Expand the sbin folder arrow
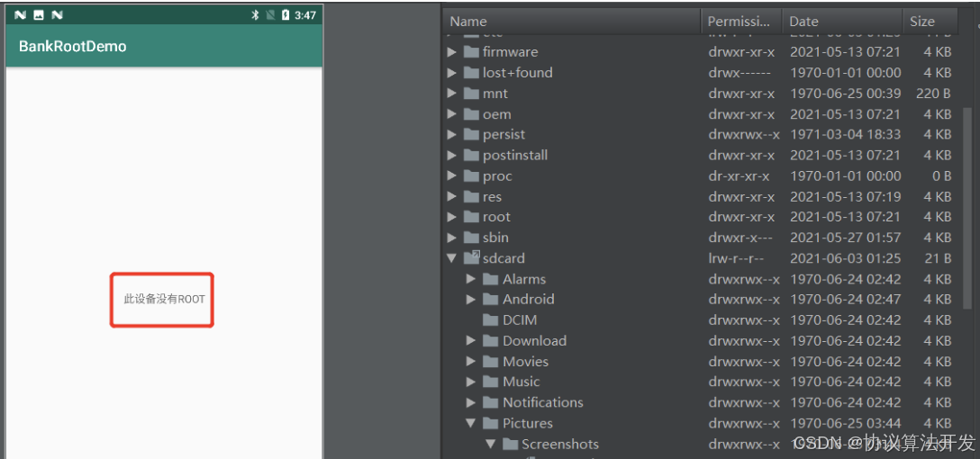Viewport: 980px width, 459px height. coord(452,238)
